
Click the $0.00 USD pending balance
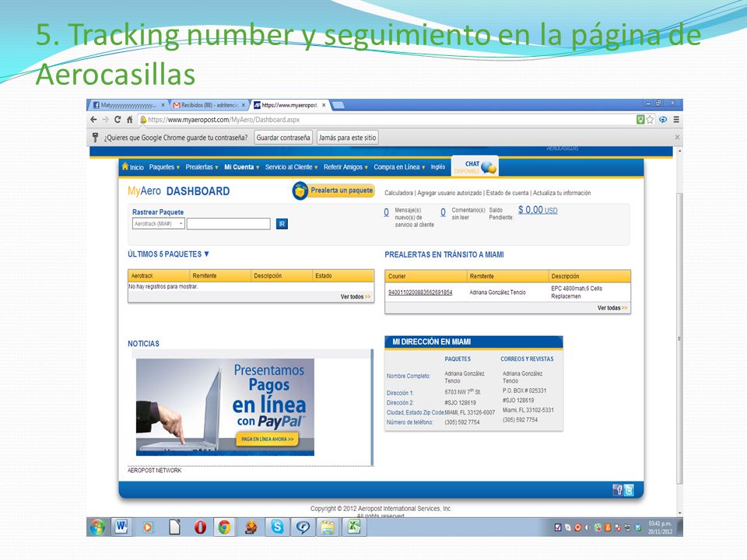click(x=538, y=210)
